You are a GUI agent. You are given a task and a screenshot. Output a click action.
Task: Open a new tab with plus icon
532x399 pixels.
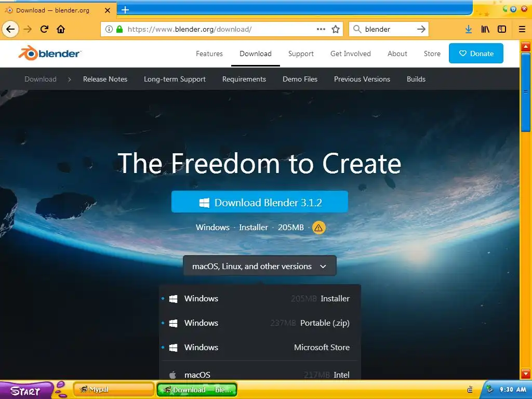(x=125, y=10)
